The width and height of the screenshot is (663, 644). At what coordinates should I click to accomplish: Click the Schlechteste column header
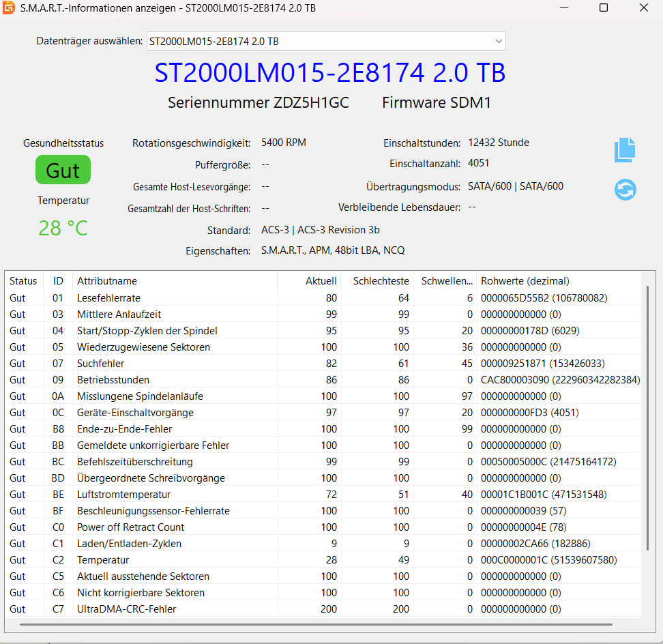[x=381, y=281]
